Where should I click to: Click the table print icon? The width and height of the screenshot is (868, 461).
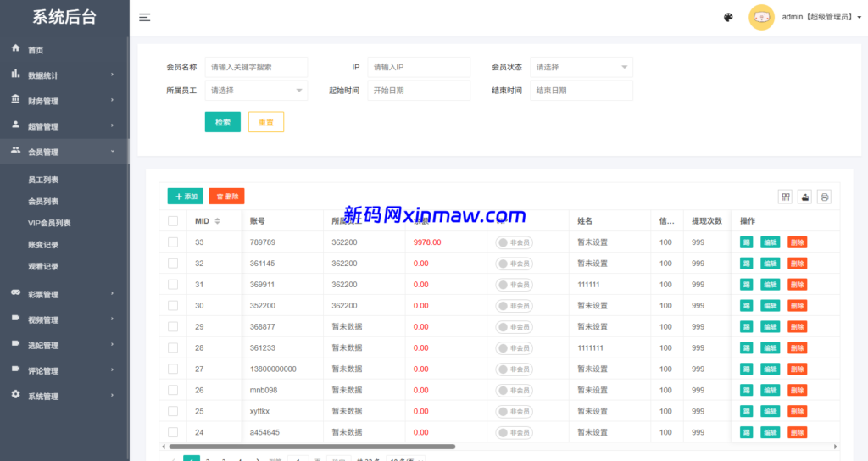824,197
